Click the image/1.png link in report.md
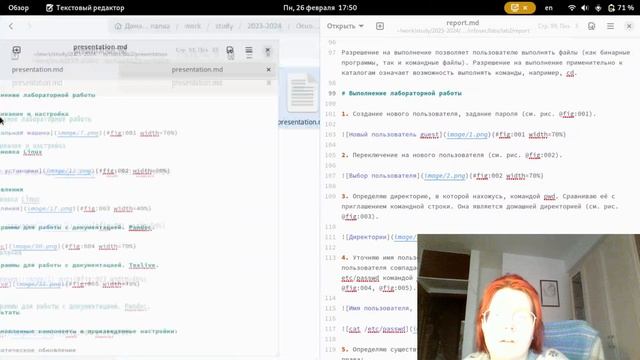The image size is (640, 360). 467,134
